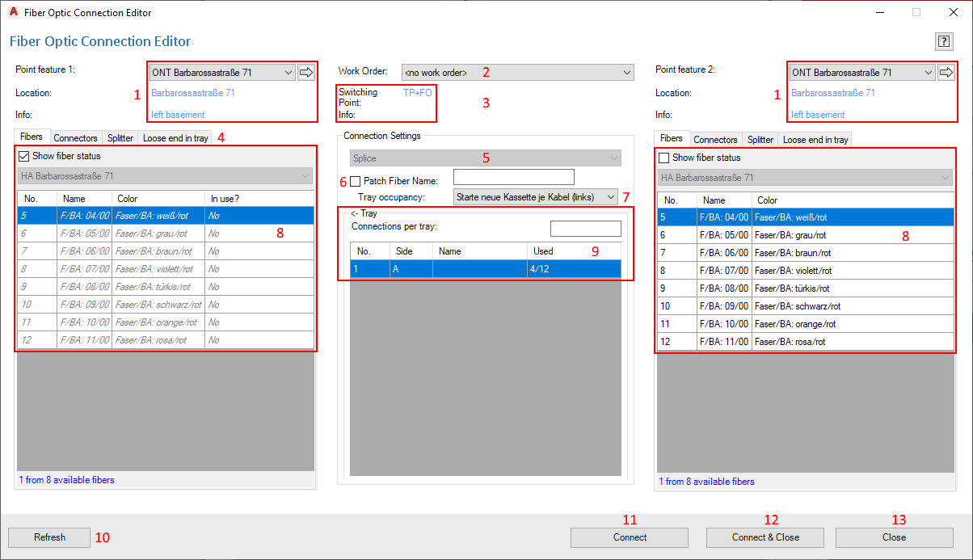This screenshot has width=973, height=560.
Task: Click right Info text 'left basement'
Action: [818, 115]
